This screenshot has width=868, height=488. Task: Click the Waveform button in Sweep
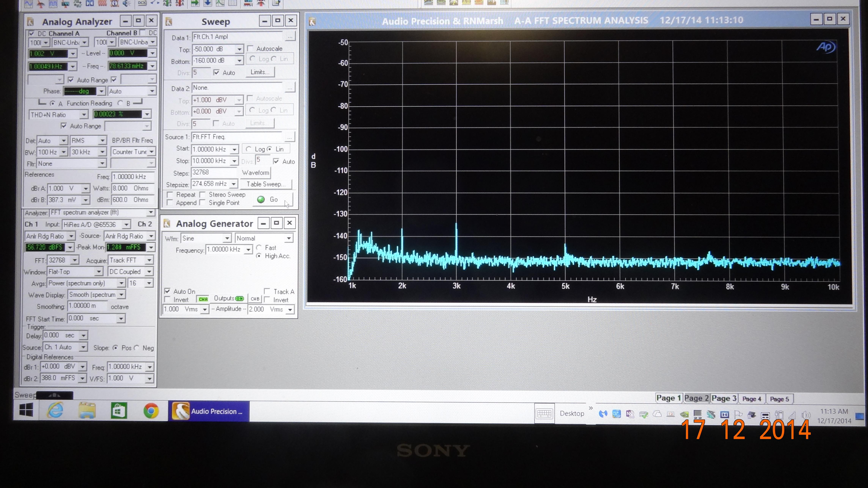pyautogui.click(x=256, y=173)
